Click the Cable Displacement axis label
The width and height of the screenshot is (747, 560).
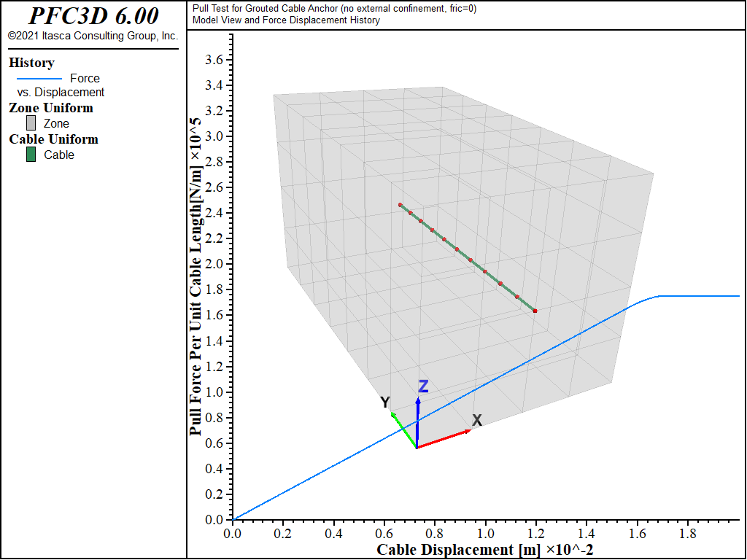[485, 550]
